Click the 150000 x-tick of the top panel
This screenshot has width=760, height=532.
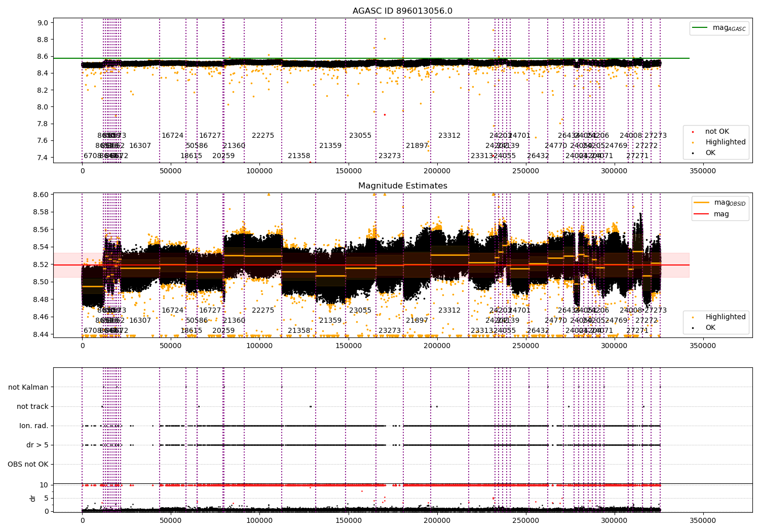348,171
